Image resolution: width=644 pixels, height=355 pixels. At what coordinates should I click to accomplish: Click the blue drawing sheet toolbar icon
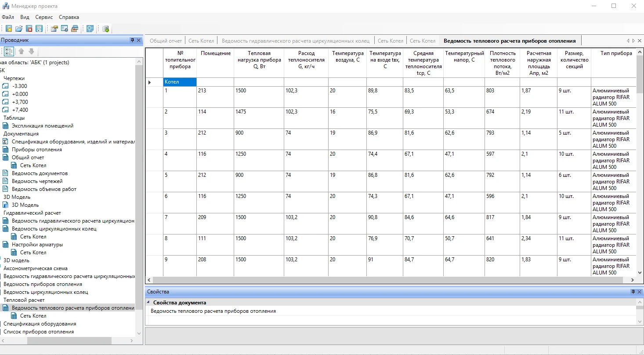pyautogui.click(x=90, y=29)
